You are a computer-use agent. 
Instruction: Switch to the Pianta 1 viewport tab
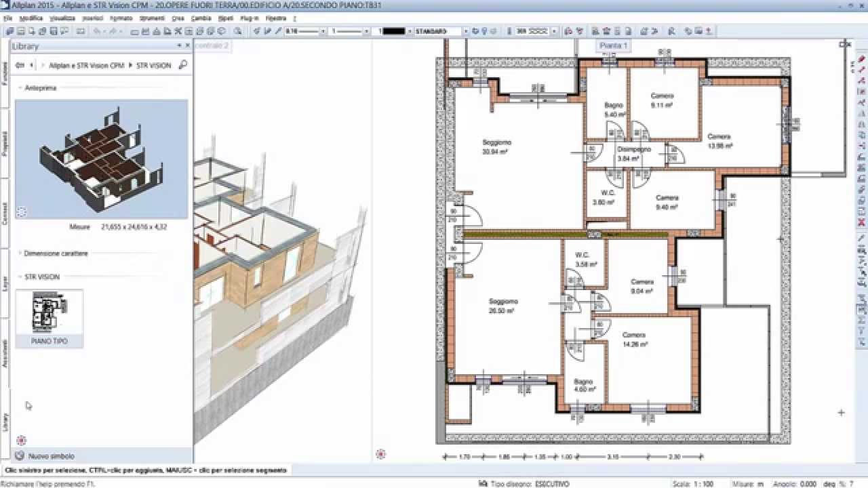pos(613,45)
